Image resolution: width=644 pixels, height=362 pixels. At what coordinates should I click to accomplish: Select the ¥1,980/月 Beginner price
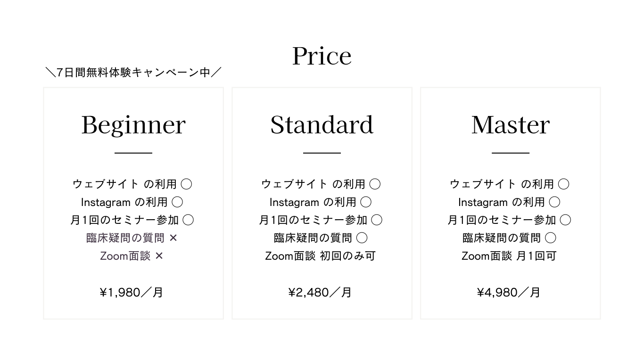132,293
